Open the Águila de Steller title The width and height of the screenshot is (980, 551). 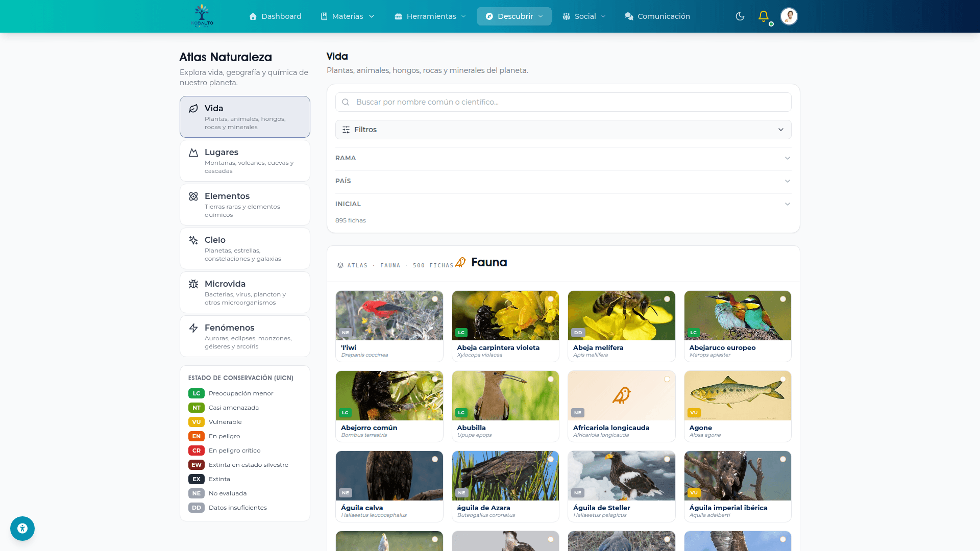click(x=601, y=508)
